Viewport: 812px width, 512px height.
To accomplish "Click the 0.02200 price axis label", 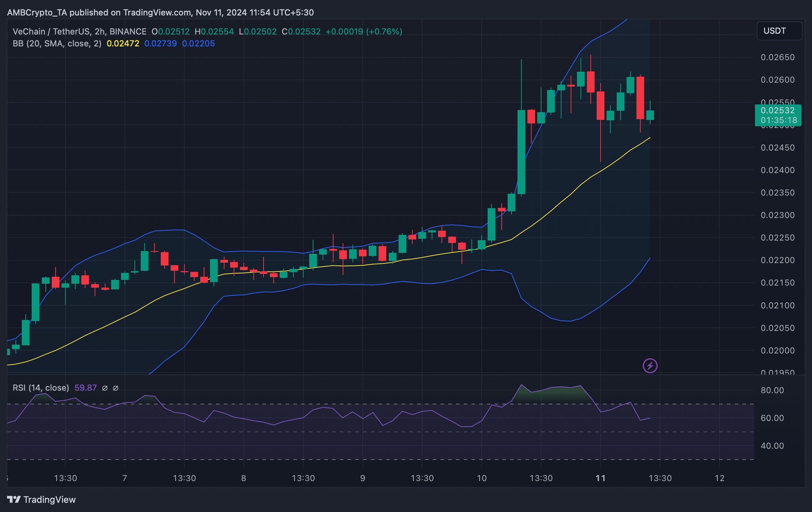I will point(778,260).
